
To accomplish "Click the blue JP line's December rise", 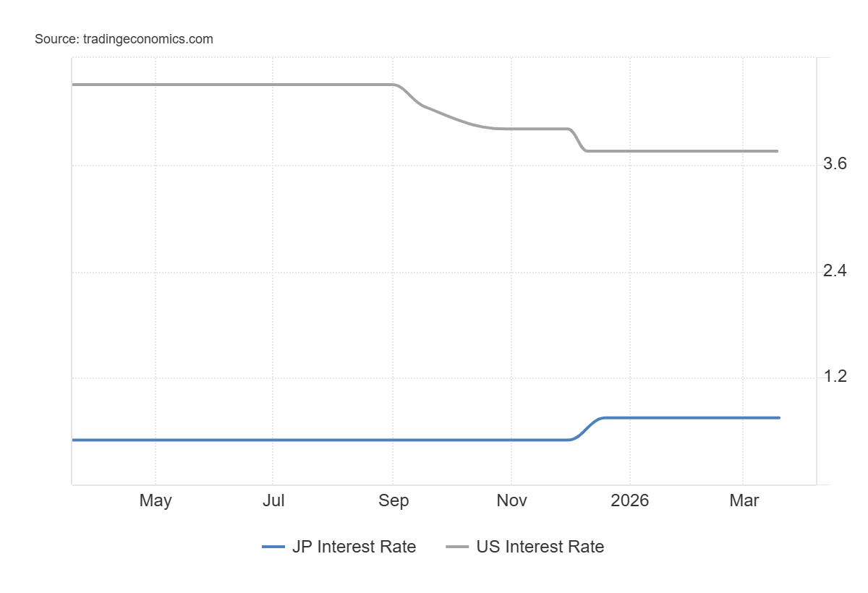I will [587, 427].
